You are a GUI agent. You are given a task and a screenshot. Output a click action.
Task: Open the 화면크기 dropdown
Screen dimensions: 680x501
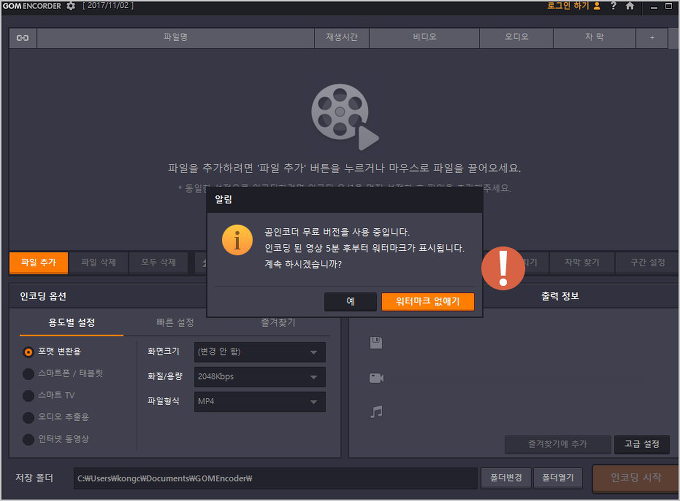coord(259,352)
